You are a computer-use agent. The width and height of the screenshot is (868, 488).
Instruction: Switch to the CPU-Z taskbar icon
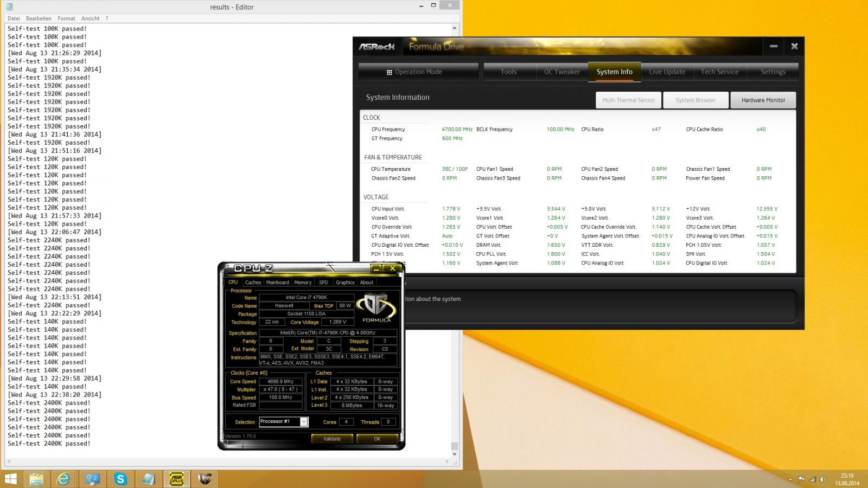pos(177,479)
